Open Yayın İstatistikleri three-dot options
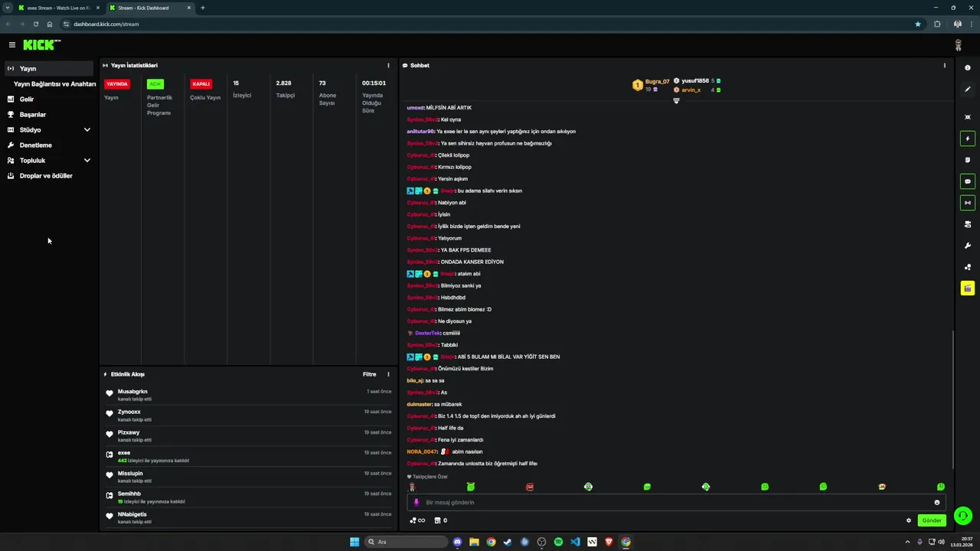Image resolution: width=980 pixels, height=551 pixels. click(388, 66)
